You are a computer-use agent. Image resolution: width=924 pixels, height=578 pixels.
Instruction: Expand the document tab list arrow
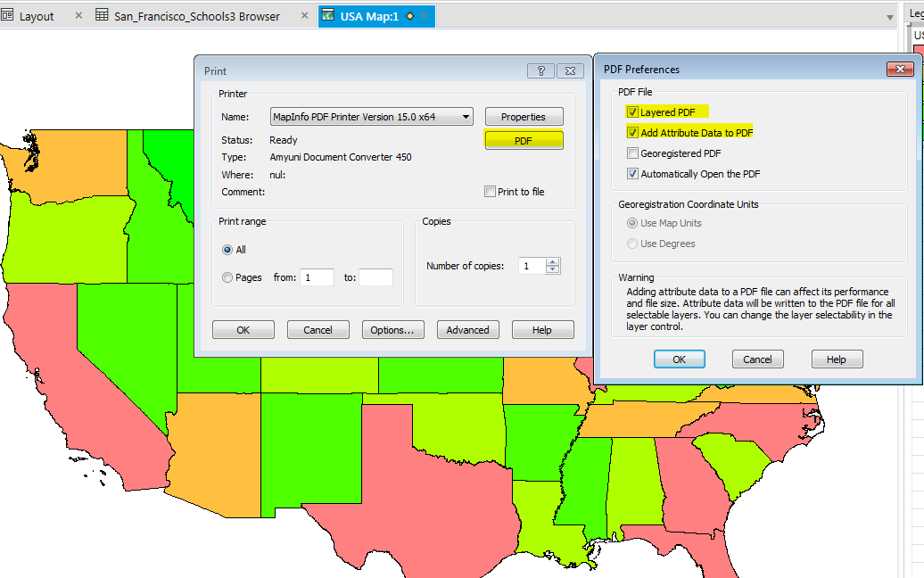point(889,17)
